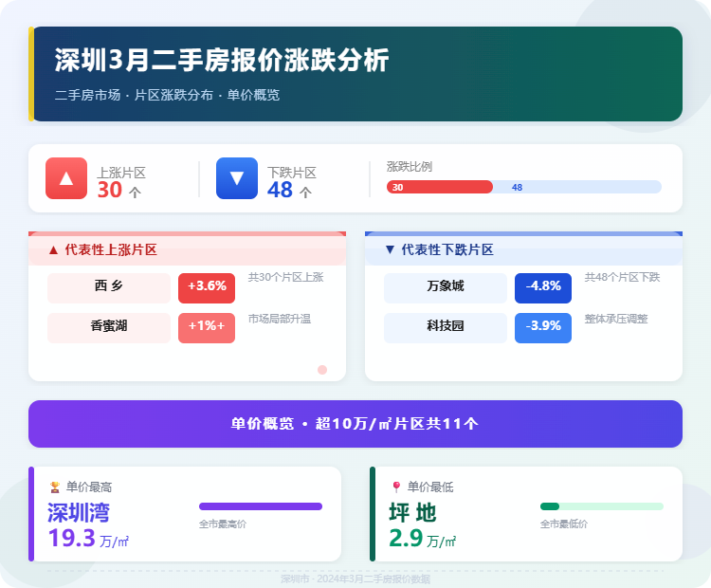Click the note 整体承压调整

[x=616, y=319]
